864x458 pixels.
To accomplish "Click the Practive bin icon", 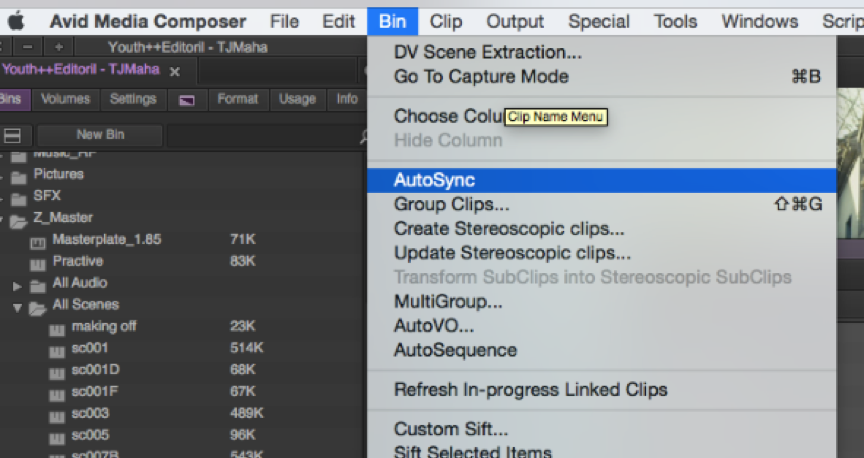I will point(38,262).
